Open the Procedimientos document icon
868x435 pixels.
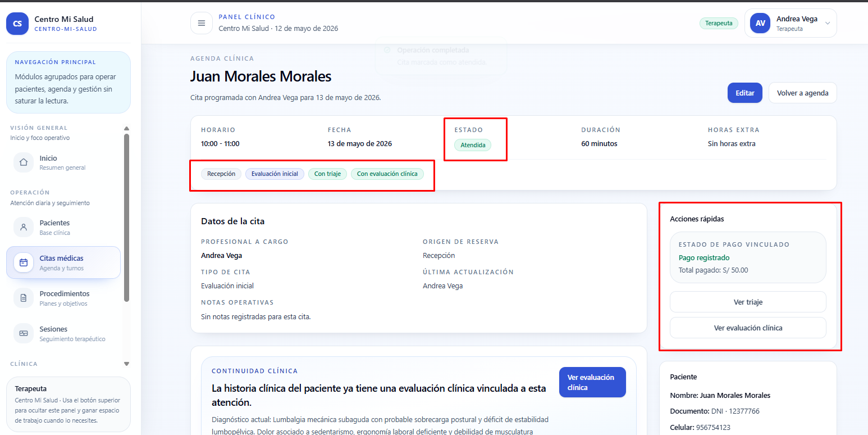[x=24, y=298]
